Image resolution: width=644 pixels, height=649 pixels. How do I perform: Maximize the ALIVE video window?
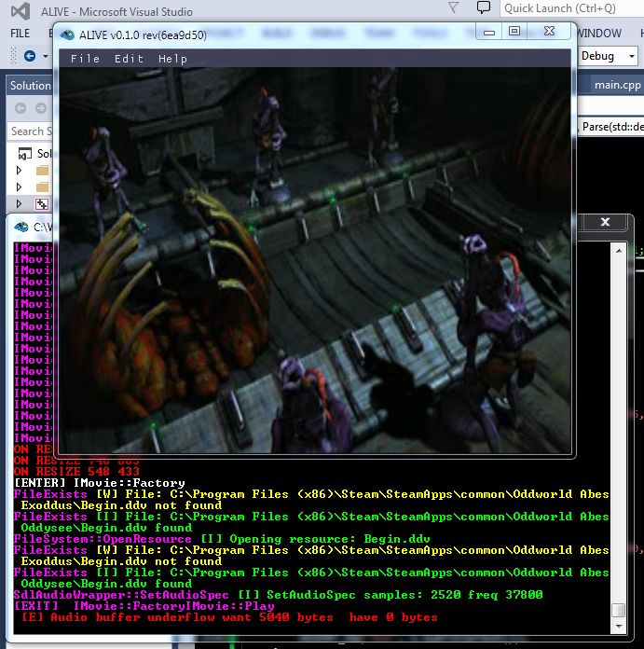tap(514, 32)
